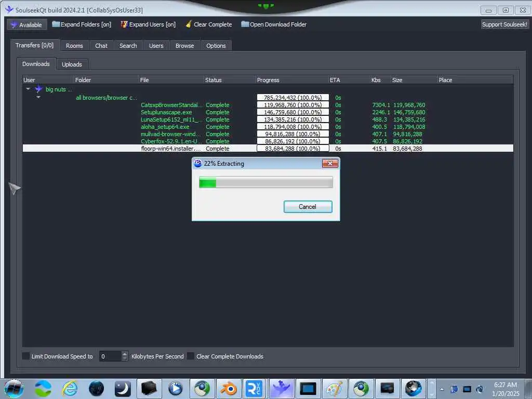Select the Cyberfox-52.9.1.en-U... file
This screenshot has height=399, width=532.
coord(268,141)
